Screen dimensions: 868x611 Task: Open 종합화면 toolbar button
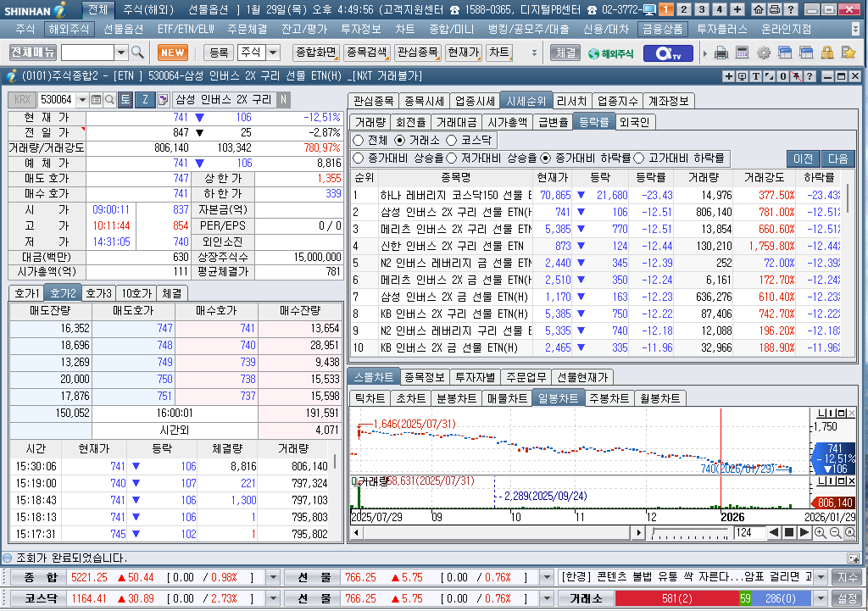[315, 53]
